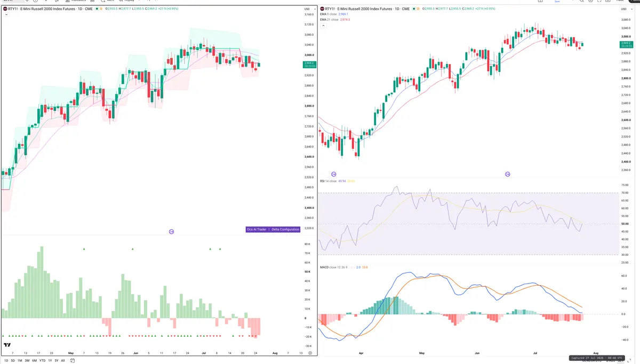Click the Apr label on right chart time axis
The width and height of the screenshot is (640, 364).
tap(361, 353)
